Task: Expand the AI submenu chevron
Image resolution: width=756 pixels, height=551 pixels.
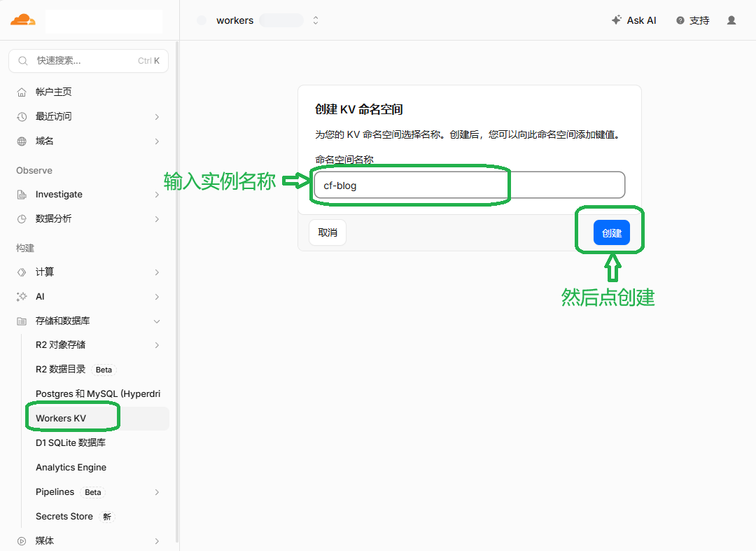Action: (x=157, y=297)
